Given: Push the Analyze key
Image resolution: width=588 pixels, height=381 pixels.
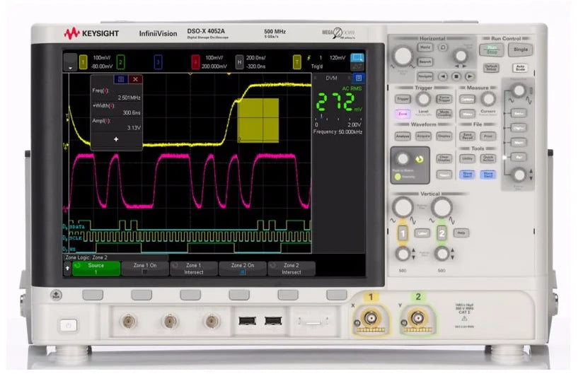Looking at the screenshot, I should [x=403, y=136].
